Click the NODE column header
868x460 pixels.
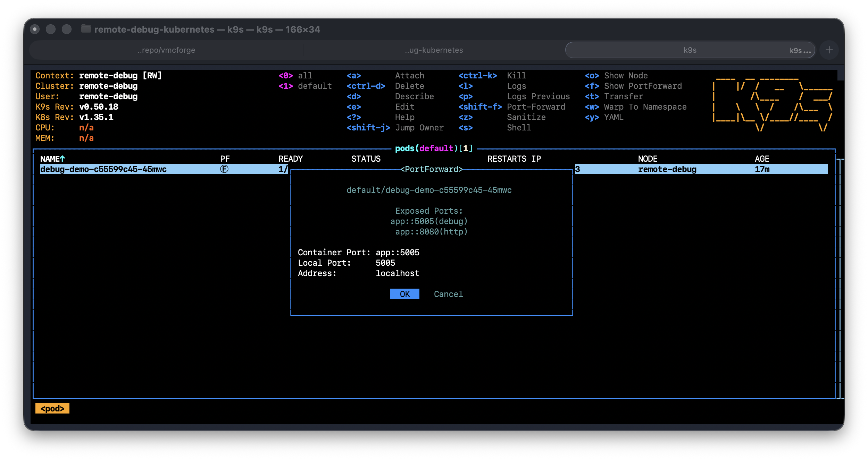[648, 159]
